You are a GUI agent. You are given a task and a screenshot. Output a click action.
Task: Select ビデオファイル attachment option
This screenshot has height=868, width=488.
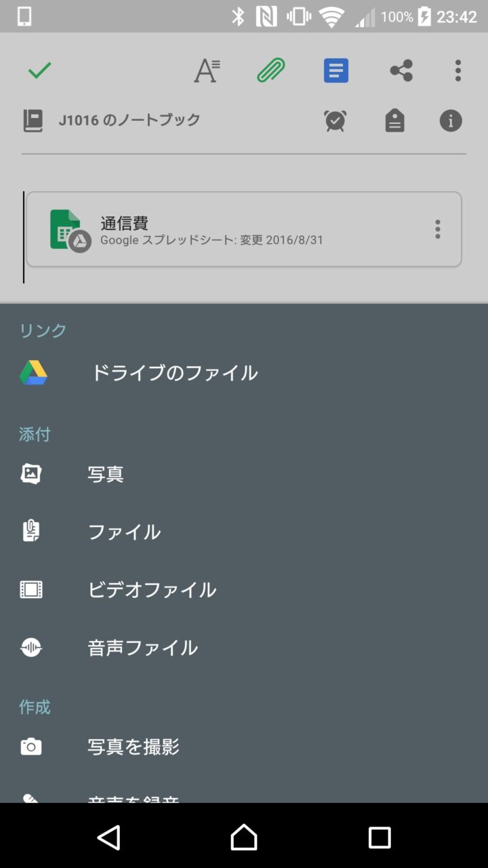pyautogui.click(x=152, y=590)
